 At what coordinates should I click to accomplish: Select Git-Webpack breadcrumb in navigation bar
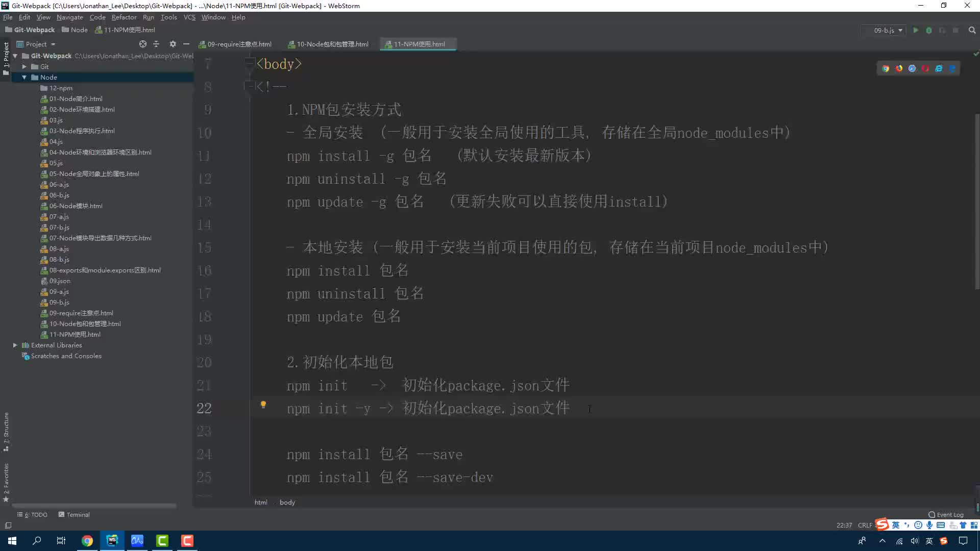30,30
